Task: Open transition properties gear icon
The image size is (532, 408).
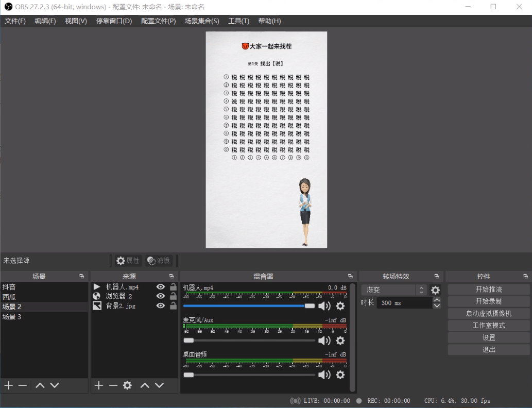Action: pyautogui.click(x=435, y=290)
